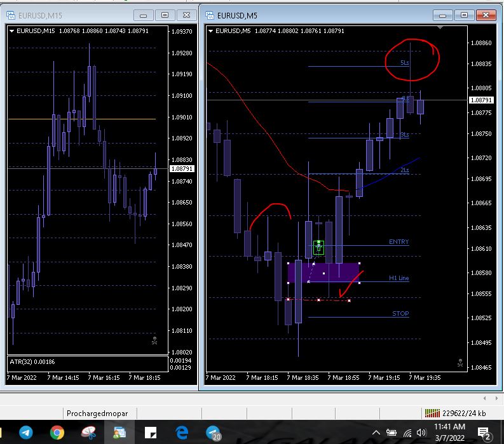Launch Google Chrome from taskbar
Screen dimensions: 504x444
(x=57, y=433)
